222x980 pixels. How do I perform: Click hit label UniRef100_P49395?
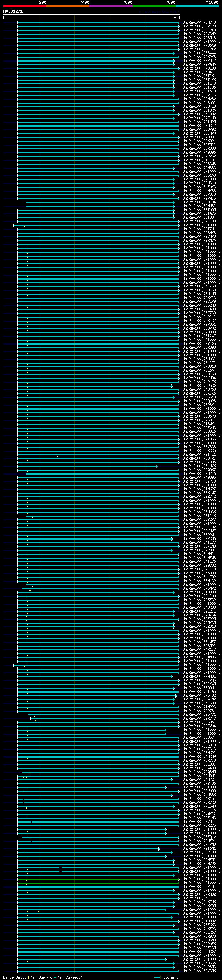pyautogui.click(x=199, y=478)
